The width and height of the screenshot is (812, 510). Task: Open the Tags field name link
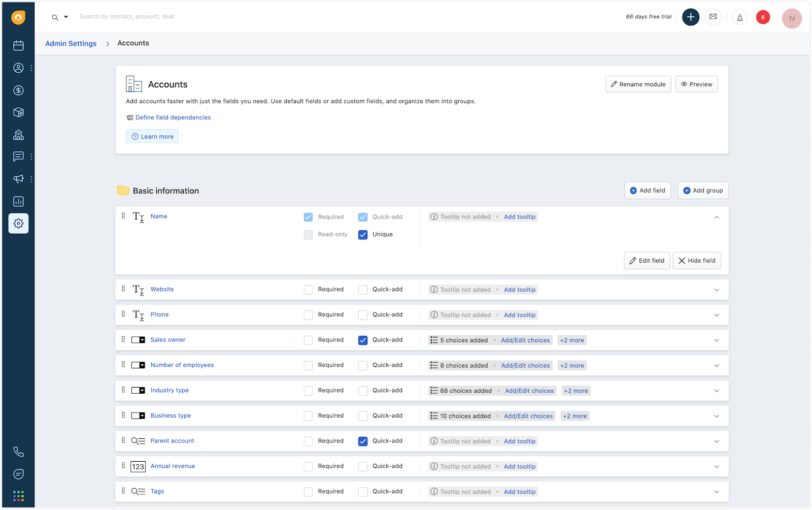point(157,492)
